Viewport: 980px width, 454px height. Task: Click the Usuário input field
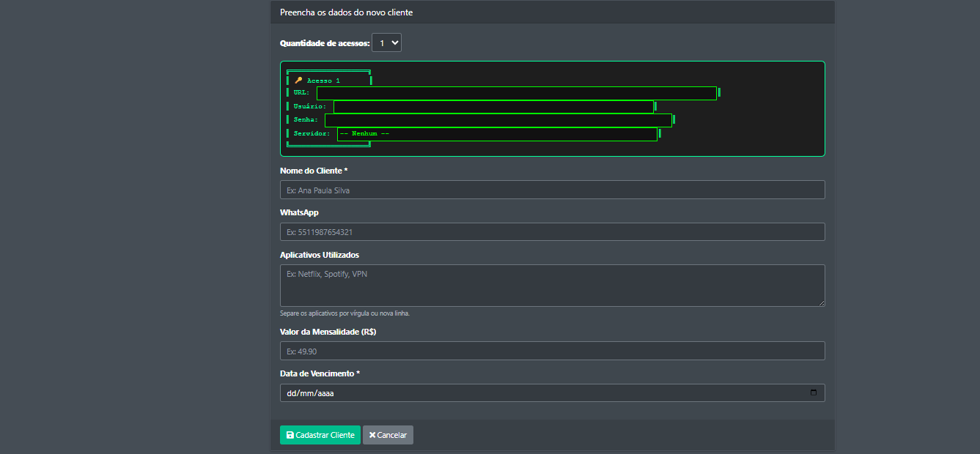pos(493,107)
